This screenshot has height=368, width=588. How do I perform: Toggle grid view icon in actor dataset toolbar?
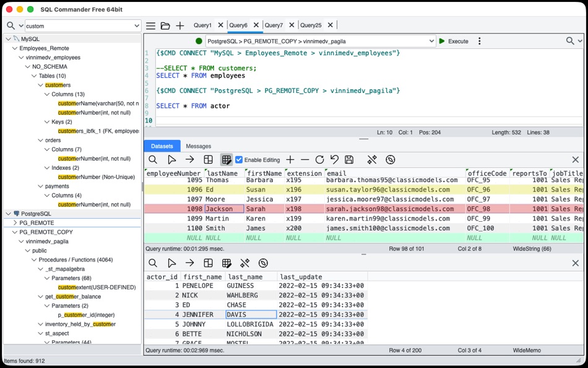pos(227,263)
